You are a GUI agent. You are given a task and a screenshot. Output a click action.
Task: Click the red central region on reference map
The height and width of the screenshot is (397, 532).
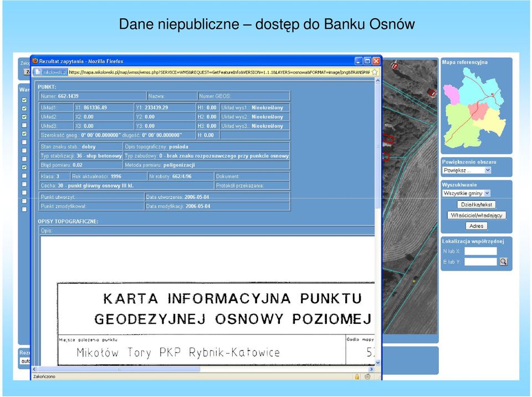click(479, 110)
